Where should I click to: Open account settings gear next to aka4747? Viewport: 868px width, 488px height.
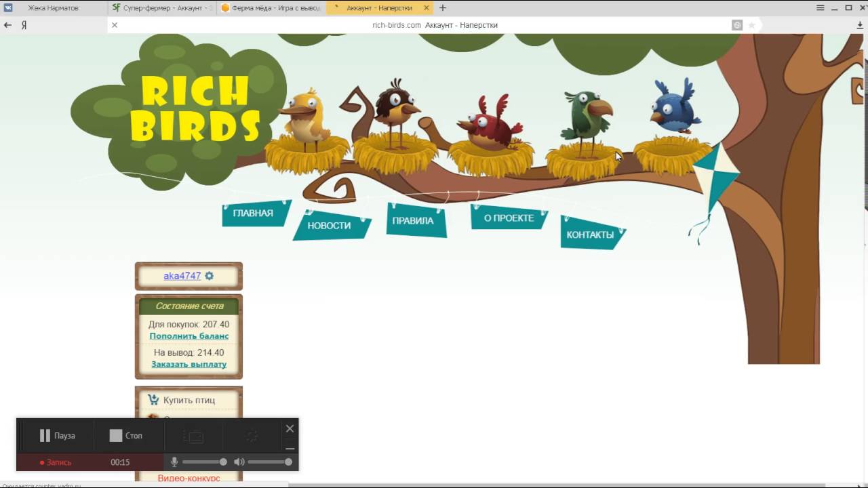point(210,276)
